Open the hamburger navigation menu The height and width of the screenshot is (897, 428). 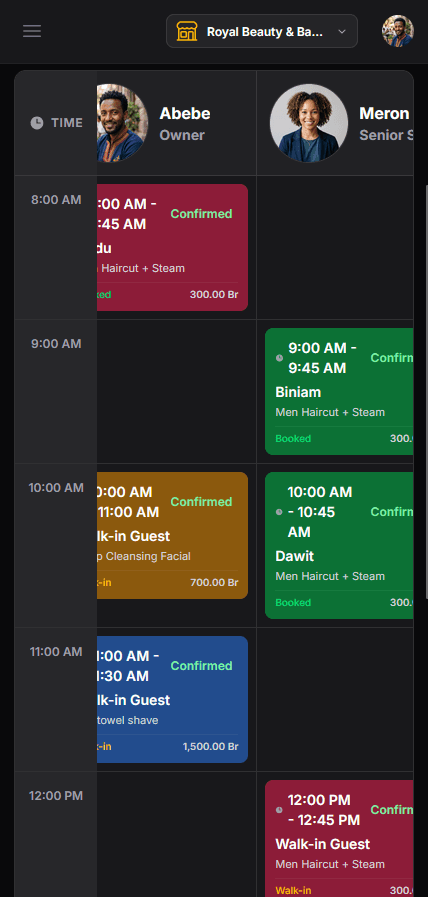click(32, 31)
